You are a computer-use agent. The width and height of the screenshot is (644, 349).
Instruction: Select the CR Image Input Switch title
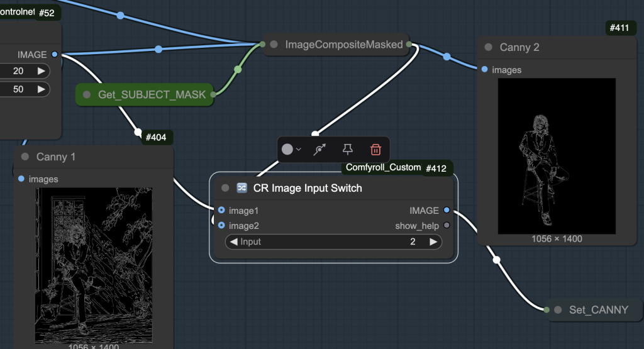pyautogui.click(x=308, y=188)
